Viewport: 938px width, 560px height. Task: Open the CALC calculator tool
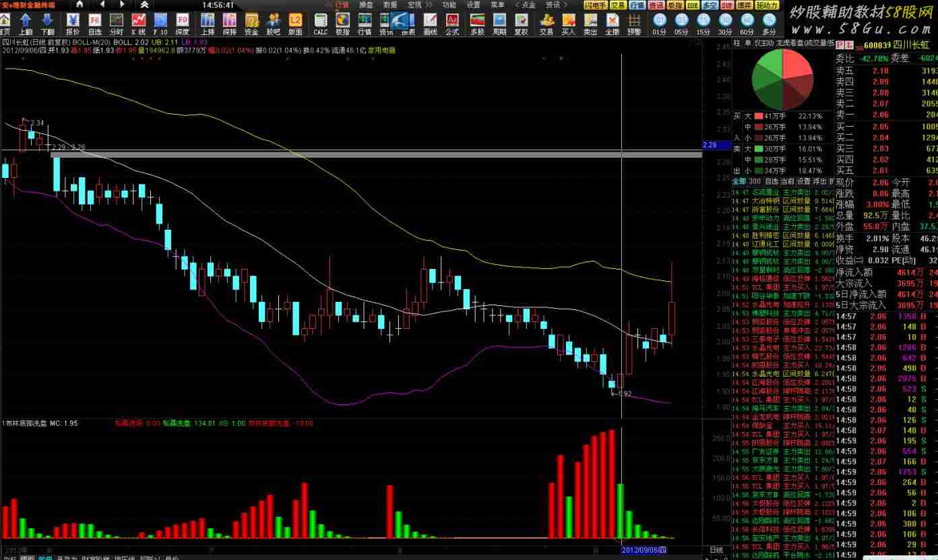coord(321,24)
